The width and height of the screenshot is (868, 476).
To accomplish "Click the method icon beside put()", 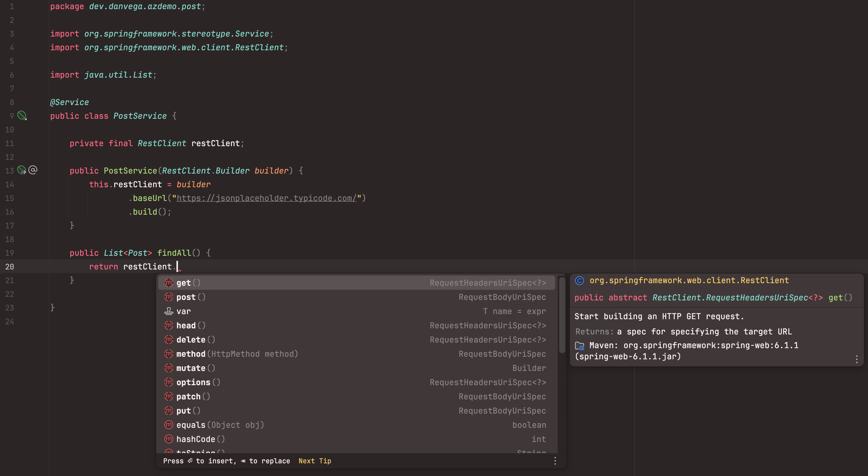I will pos(169,410).
